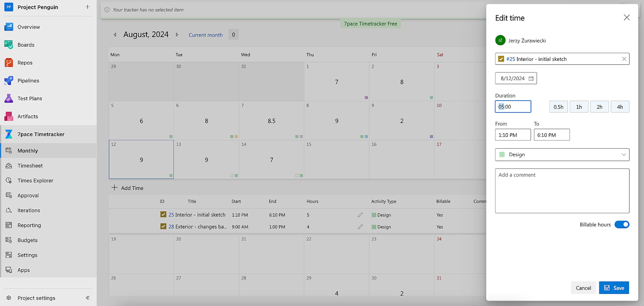Image resolution: width=644 pixels, height=306 pixels.
Task: Open the Boards icon in sidebar
Action: pos(9,45)
